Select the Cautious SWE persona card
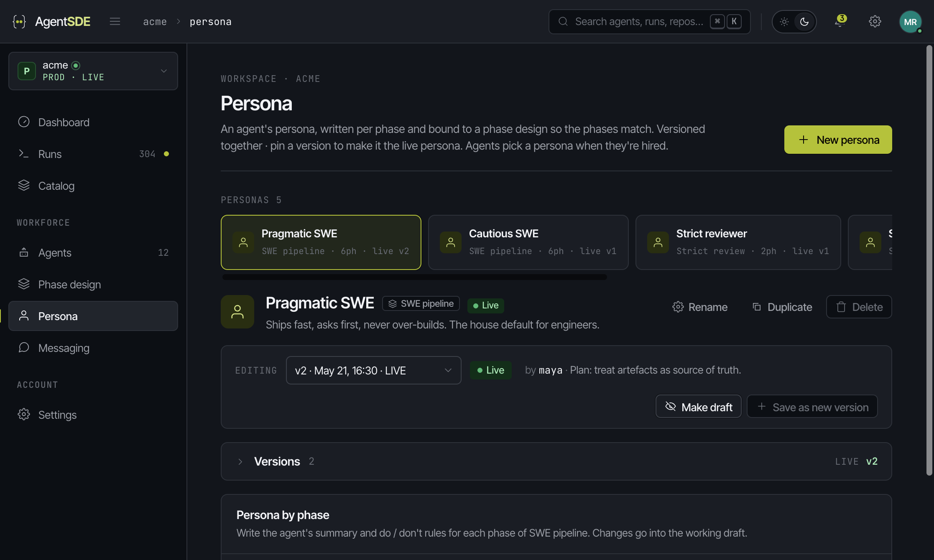 pos(528,242)
